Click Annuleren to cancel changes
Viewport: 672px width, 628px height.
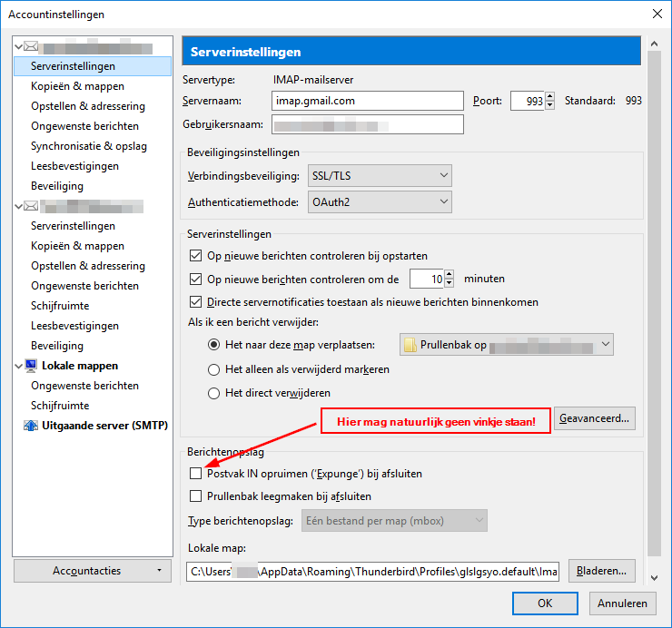pos(622,603)
